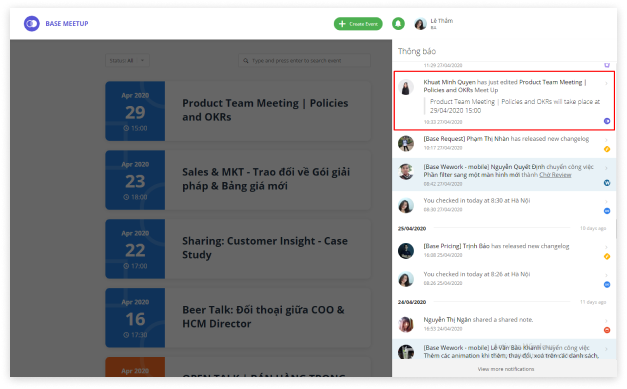Click the search event input field

(x=304, y=60)
